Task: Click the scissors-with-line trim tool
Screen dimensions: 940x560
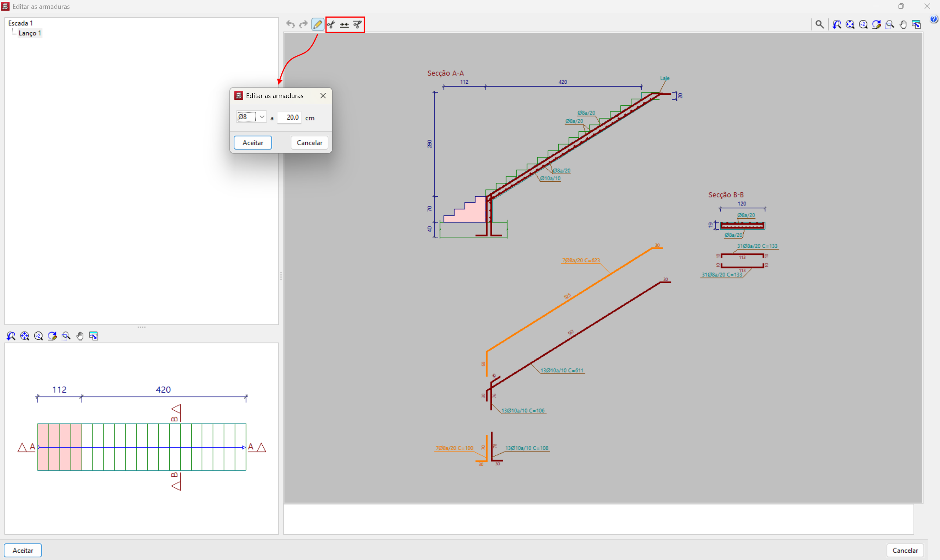Action: pos(357,25)
